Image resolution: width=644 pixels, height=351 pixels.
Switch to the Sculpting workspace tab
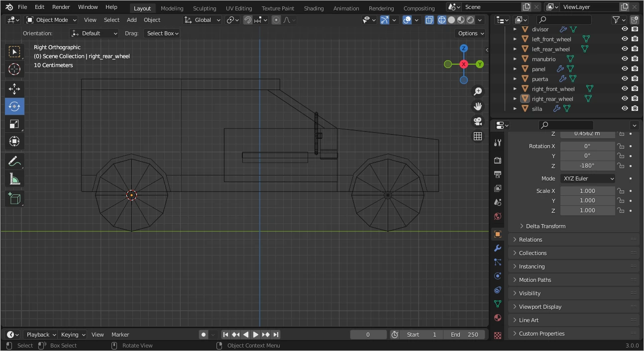(205, 8)
